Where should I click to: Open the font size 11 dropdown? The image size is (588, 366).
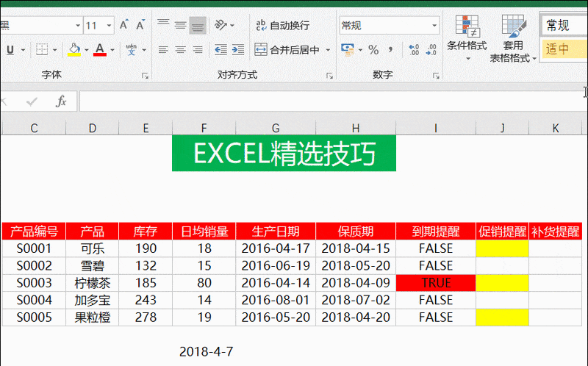pyautogui.click(x=109, y=26)
